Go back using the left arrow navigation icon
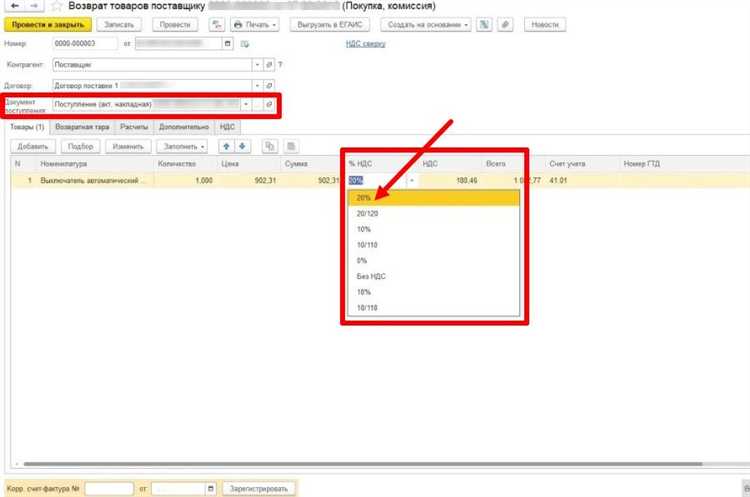Image resolution: width=750 pixels, height=497 pixels. pyautogui.click(x=15, y=6)
